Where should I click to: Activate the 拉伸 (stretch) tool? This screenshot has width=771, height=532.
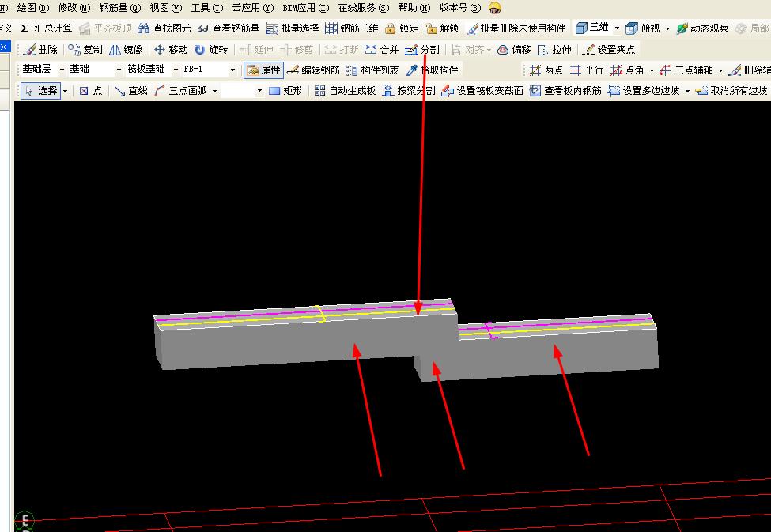pyautogui.click(x=554, y=50)
